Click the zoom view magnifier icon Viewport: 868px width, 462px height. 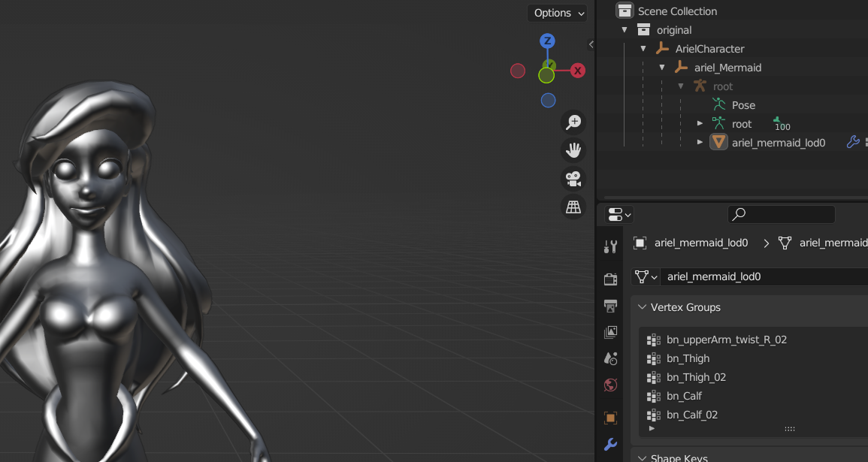coord(573,122)
